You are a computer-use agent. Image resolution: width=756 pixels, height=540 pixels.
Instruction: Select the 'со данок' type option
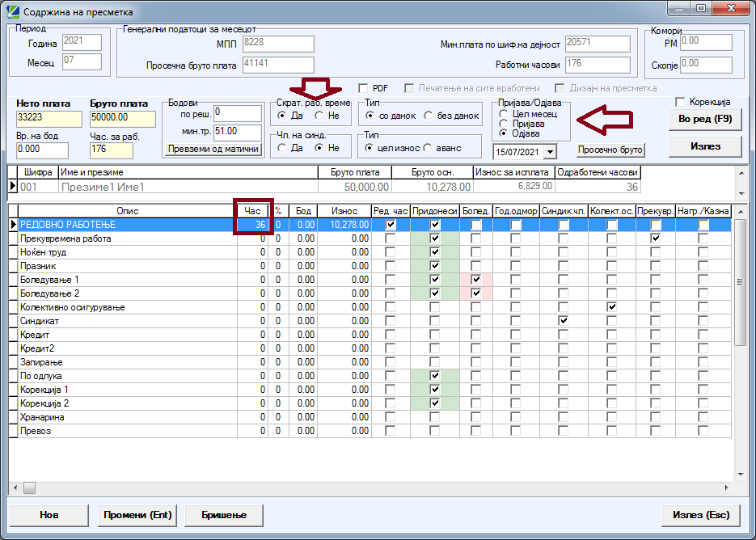(370, 116)
